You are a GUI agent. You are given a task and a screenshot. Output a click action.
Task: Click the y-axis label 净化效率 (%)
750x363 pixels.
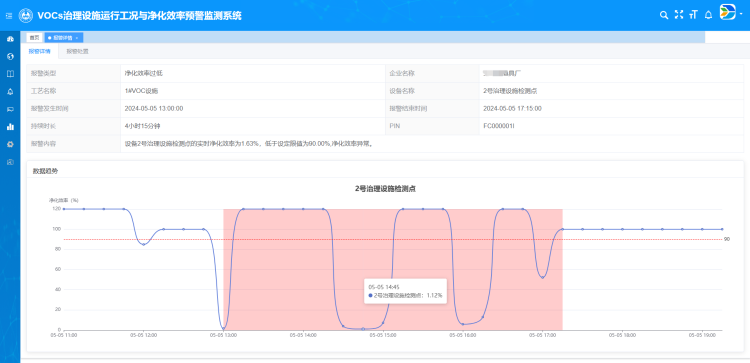64,200
